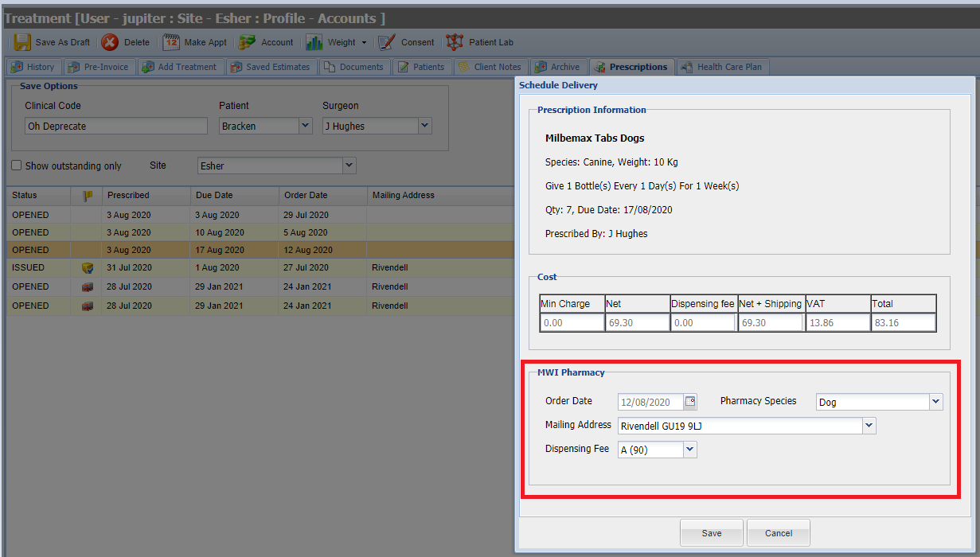This screenshot has height=557, width=980.
Task: Toggle Show outstanding only checkbox
Action: pos(17,166)
